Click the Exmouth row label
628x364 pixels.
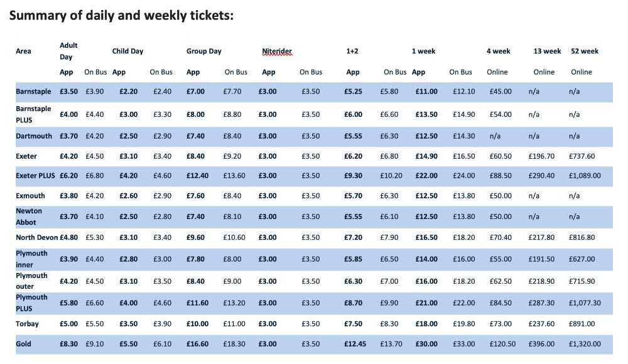click(30, 196)
